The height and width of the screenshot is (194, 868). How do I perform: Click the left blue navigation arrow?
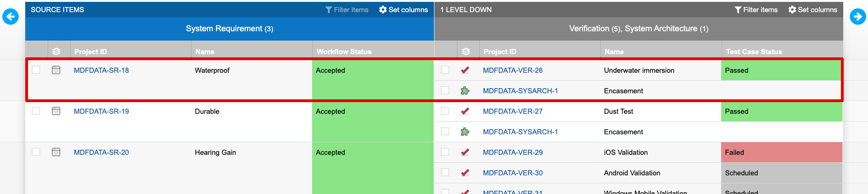tap(10, 17)
